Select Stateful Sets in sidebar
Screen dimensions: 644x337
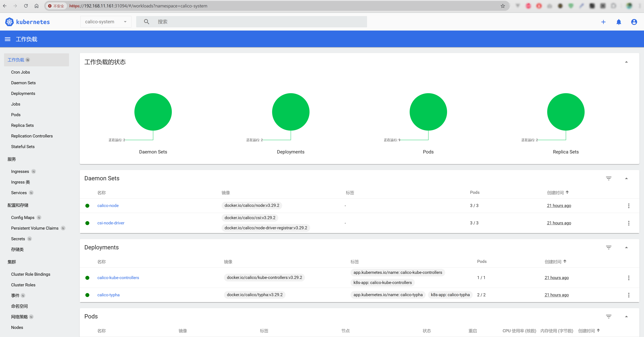pos(23,147)
